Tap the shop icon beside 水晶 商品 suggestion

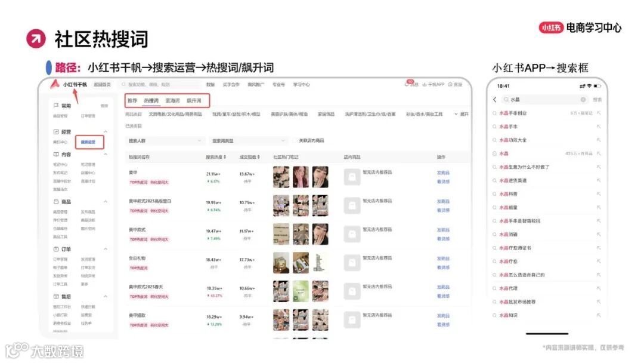[x=494, y=153]
